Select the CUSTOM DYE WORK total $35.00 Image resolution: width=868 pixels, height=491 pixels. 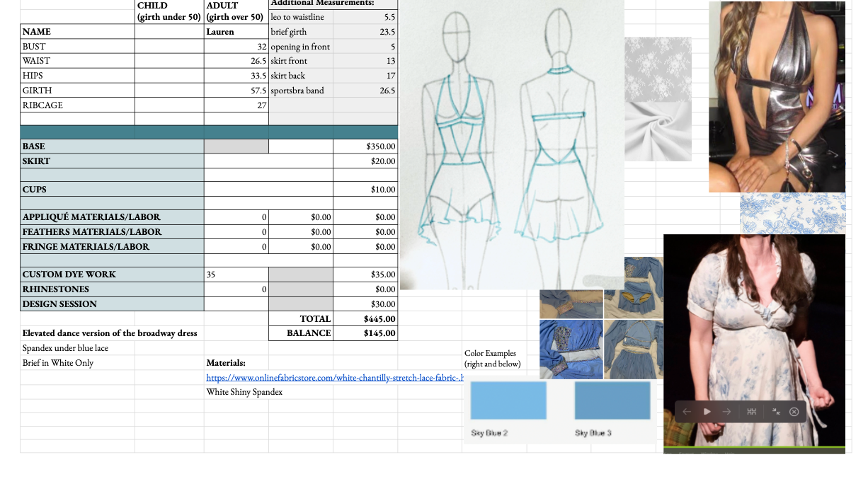click(365, 275)
